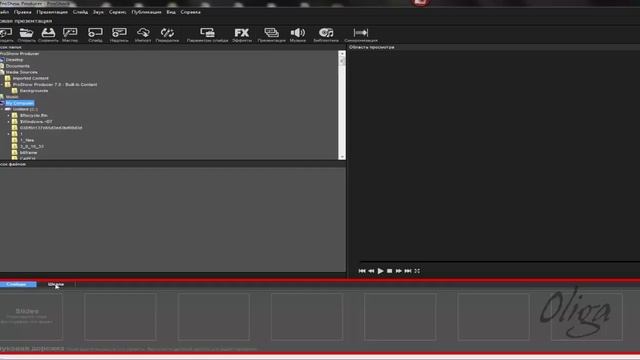Image resolution: width=640 pixels, height=360 pixels.
Task: Select the 1_New folder
Action: point(27,140)
